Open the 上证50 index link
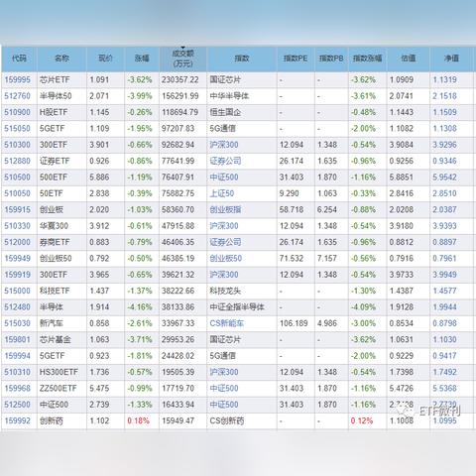 (x=222, y=193)
